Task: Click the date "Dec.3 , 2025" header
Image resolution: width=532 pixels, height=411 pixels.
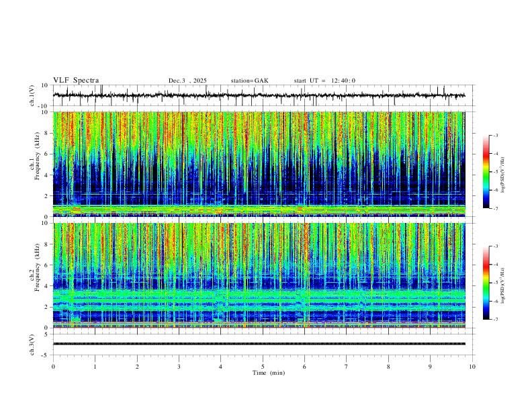Action: 187,81
